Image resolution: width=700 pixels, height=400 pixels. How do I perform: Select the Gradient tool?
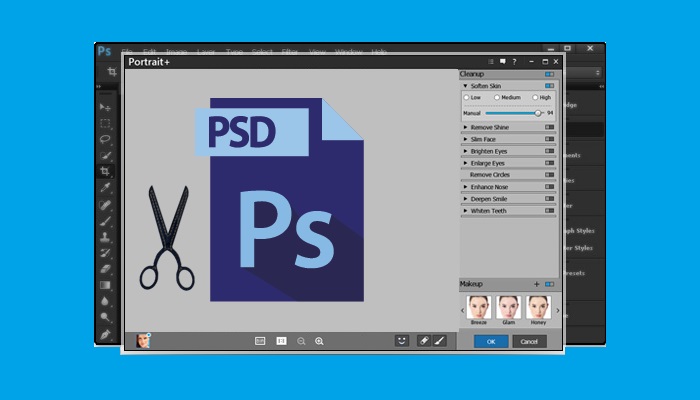click(105, 285)
